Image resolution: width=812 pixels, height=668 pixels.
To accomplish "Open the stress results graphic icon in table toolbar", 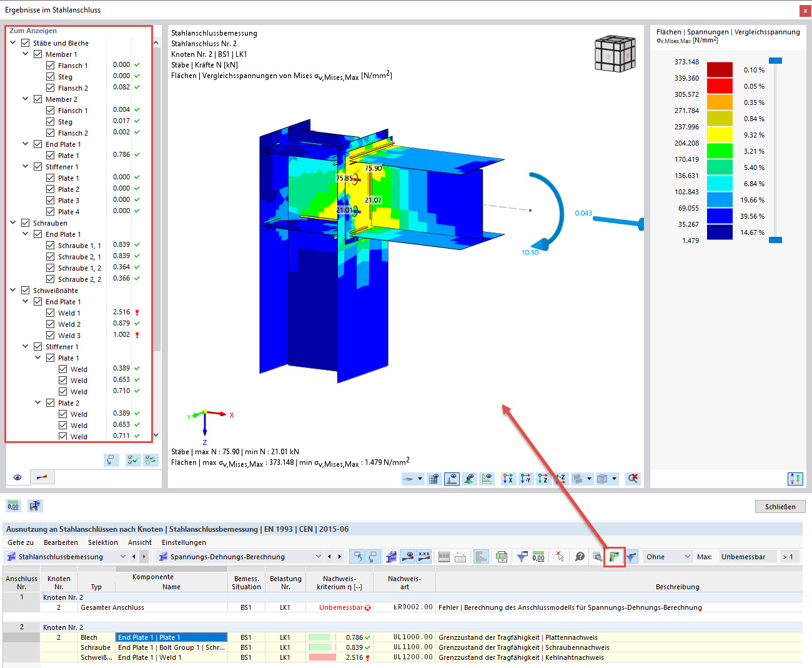I will 615,556.
